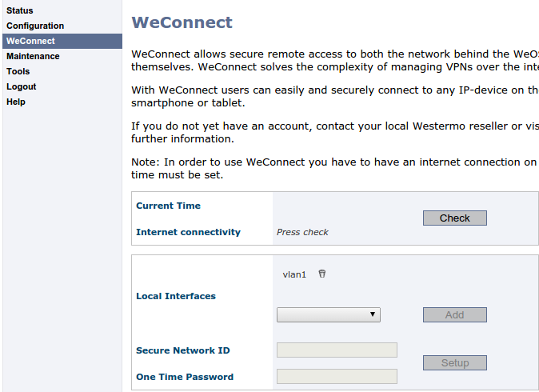The height and width of the screenshot is (392, 539).
Task: Click the WeConnect page heading
Action: point(182,22)
